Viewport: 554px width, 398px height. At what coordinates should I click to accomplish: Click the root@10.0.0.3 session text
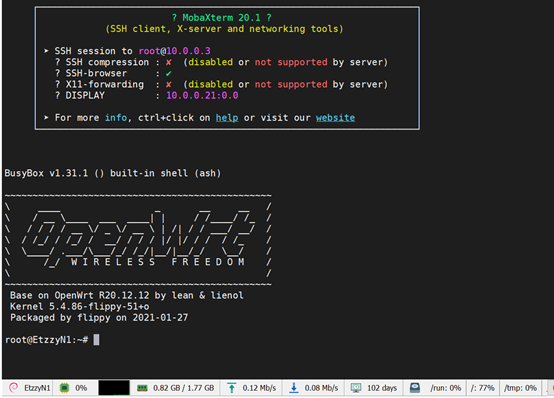pos(175,51)
